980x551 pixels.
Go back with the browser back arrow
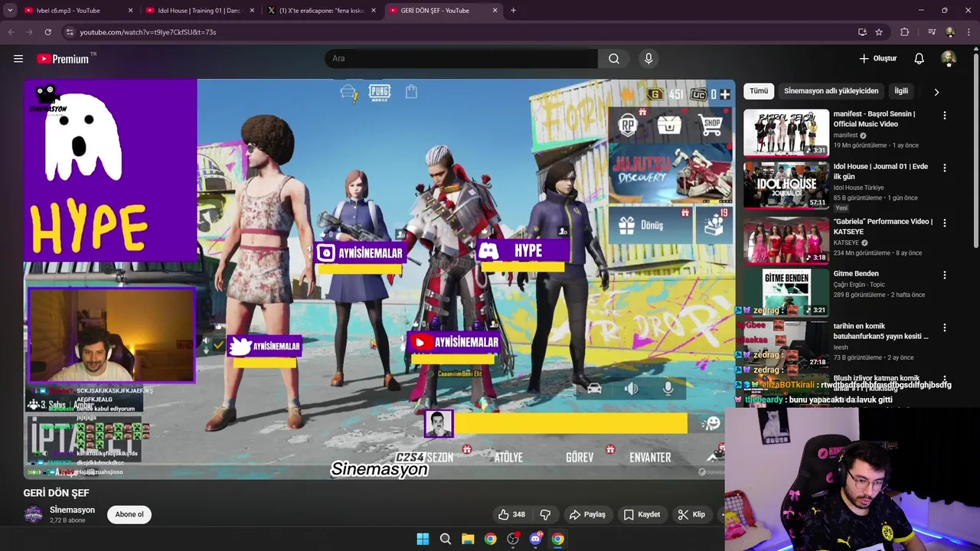coord(11,32)
